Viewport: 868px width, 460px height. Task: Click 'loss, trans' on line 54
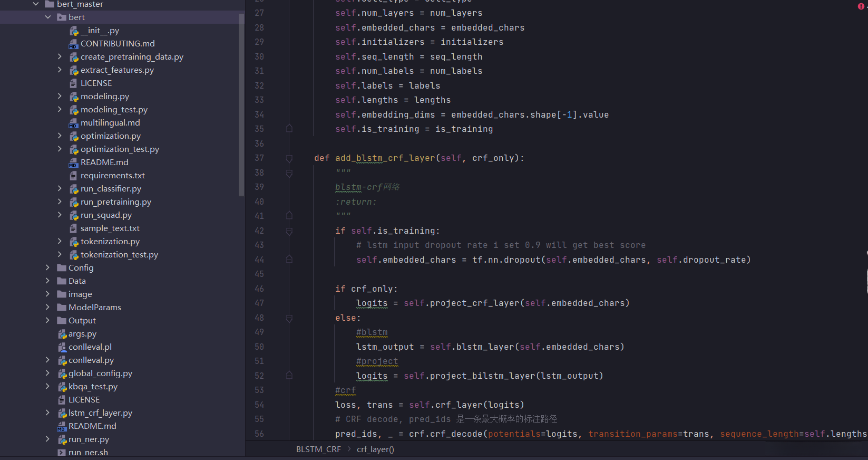[364, 405]
